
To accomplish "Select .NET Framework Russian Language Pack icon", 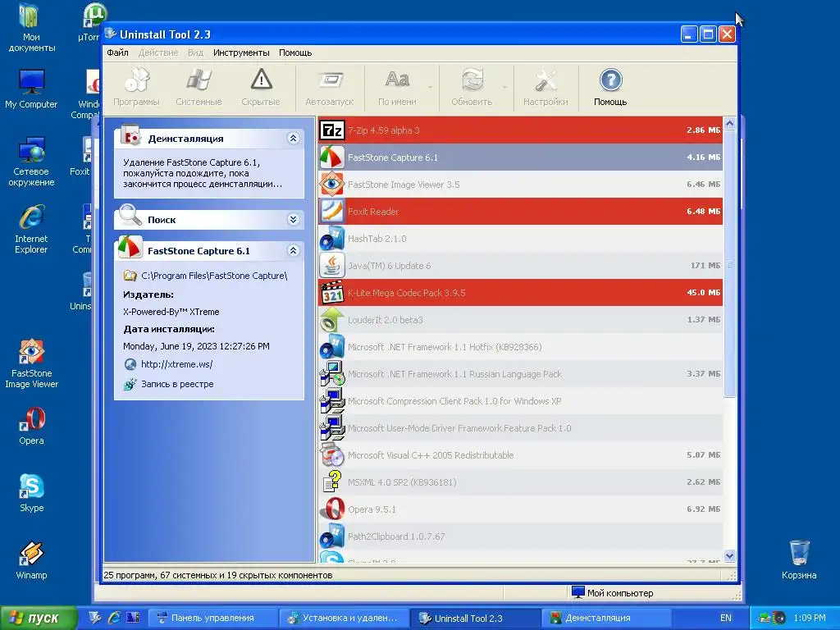I will (x=332, y=374).
